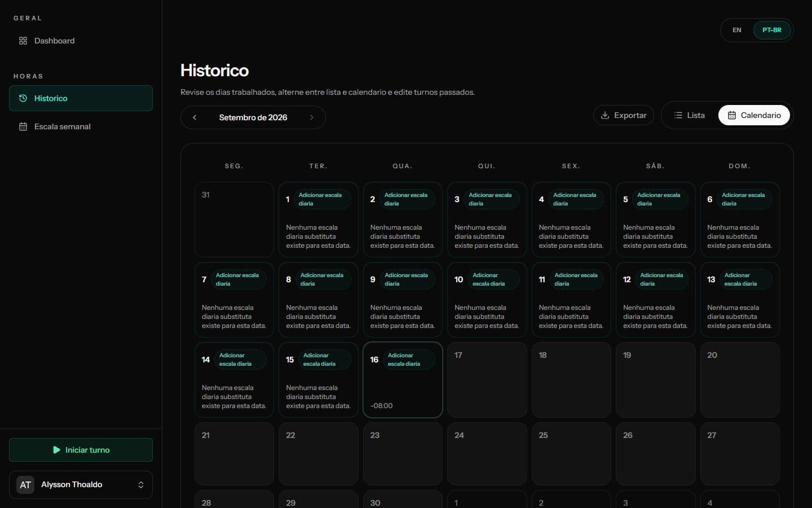The height and width of the screenshot is (508, 812).
Task: Start a shift with Iniciar turno
Action: 81,450
